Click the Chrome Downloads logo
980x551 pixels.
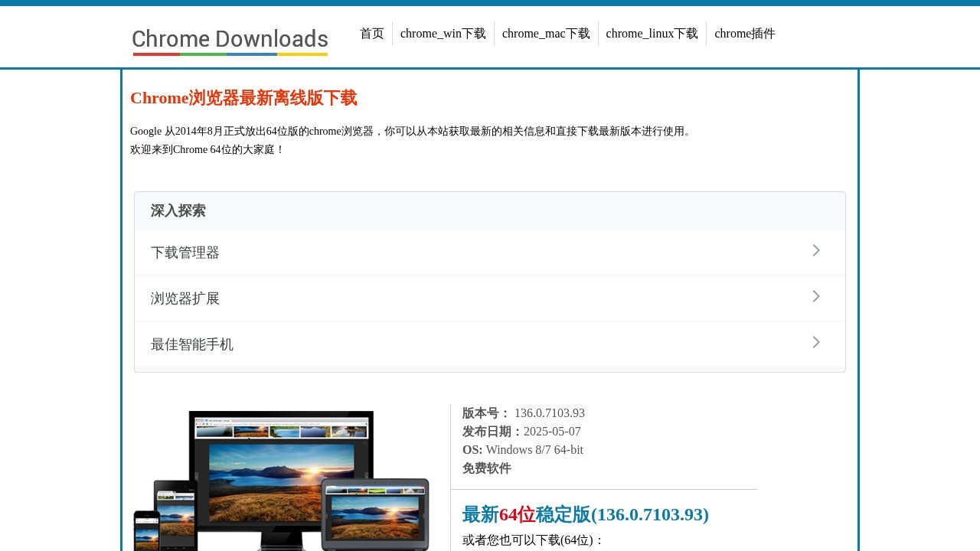coord(230,38)
